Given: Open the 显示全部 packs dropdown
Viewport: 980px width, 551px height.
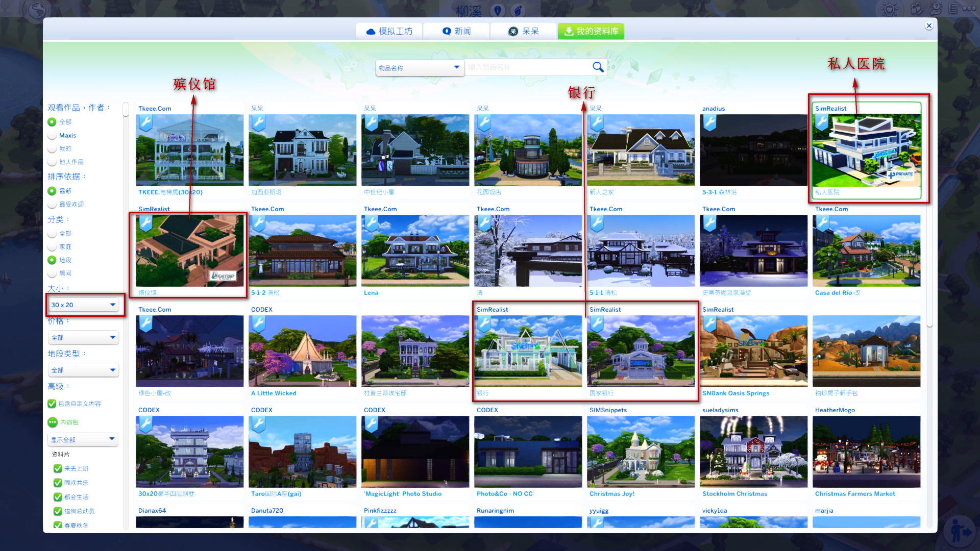Looking at the screenshot, I should coord(83,439).
